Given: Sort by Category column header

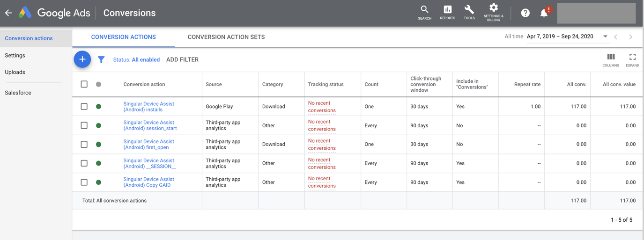Looking at the screenshot, I should 273,85.
